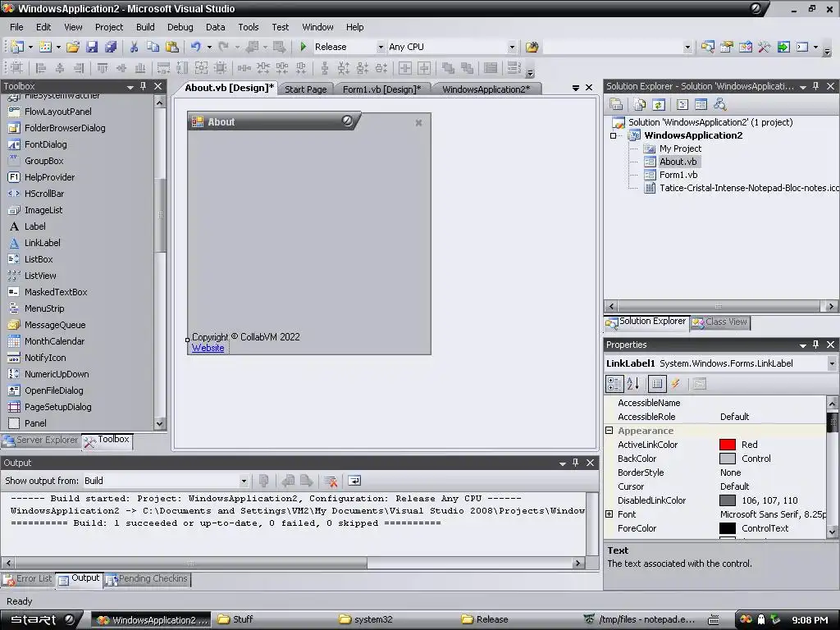Expand the Font property
The image size is (840, 630).
click(609, 514)
